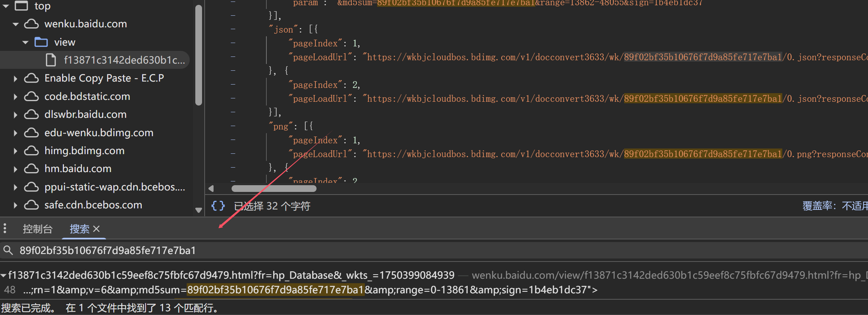Screen dimensions: 868x315
Task: Select safe.cdn.bcebos.com in the tree
Action: (93, 205)
